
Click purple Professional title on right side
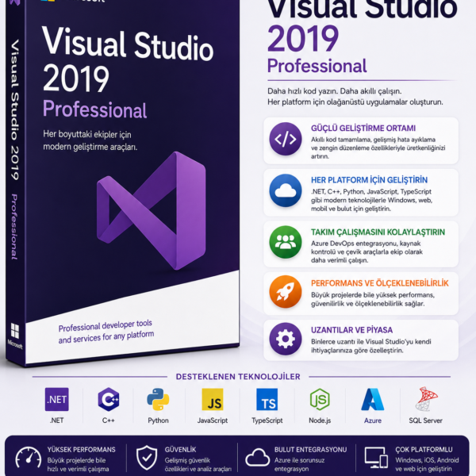click(x=317, y=66)
